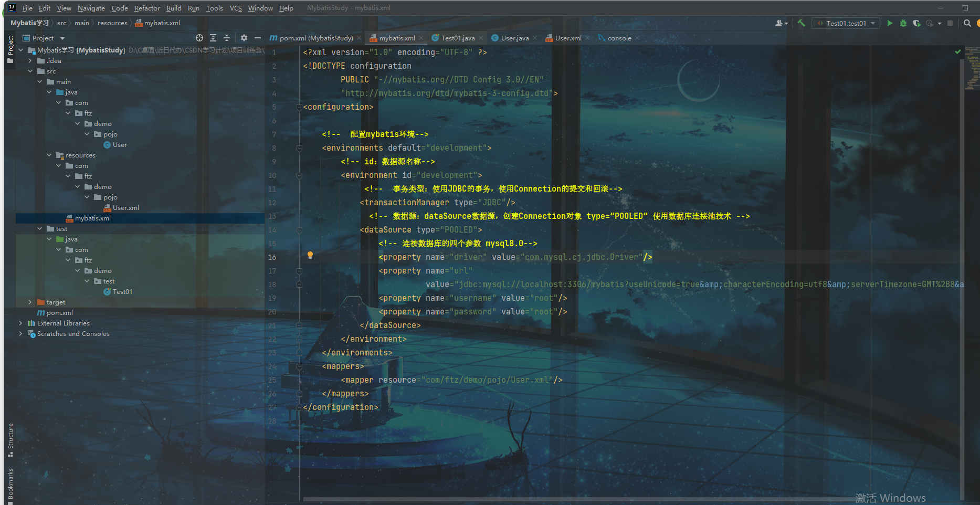This screenshot has height=505, width=980.
Task: Close the console editor tab
Action: (x=637, y=38)
